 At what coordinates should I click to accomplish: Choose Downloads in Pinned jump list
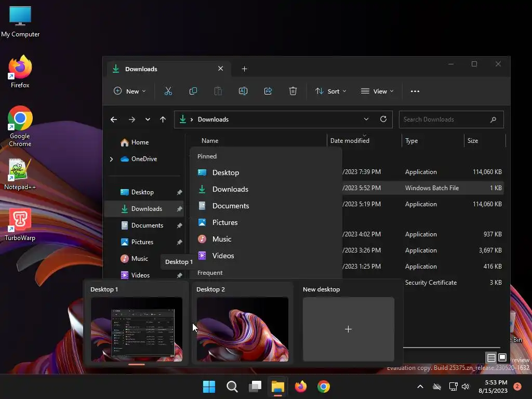click(266, 189)
